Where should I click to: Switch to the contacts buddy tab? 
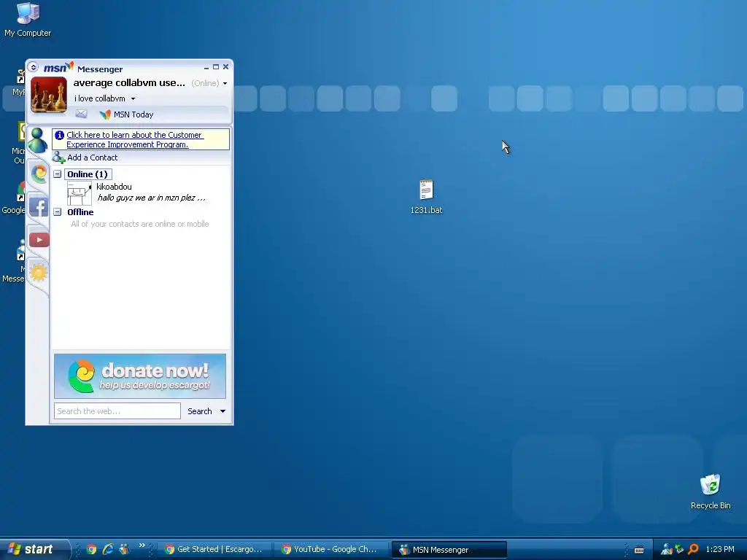point(38,141)
